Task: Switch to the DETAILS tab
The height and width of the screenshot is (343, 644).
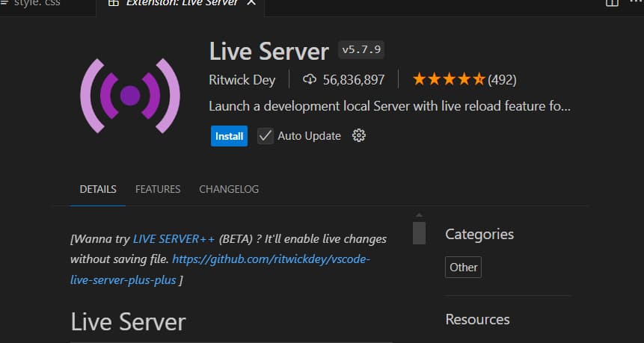Action: click(98, 189)
